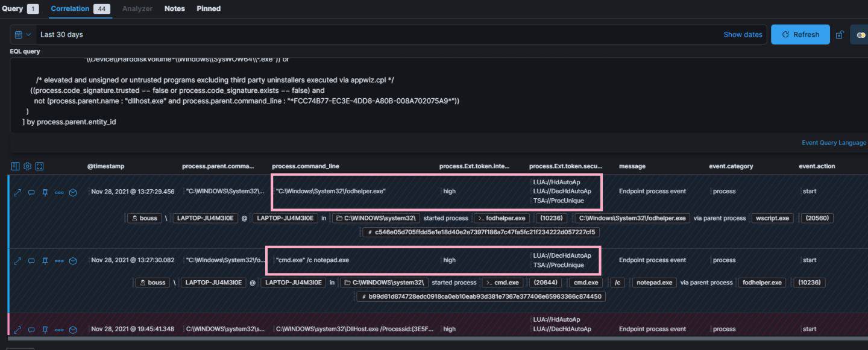Viewport: 868px width, 350px height.
Task: Click the Refresh button
Action: pyautogui.click(x=800, y=35)
